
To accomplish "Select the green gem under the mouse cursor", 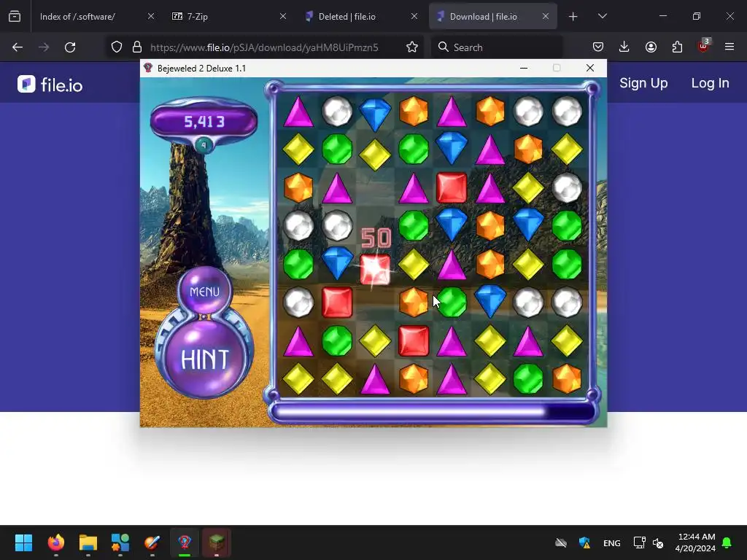I will tap(452, 303).
